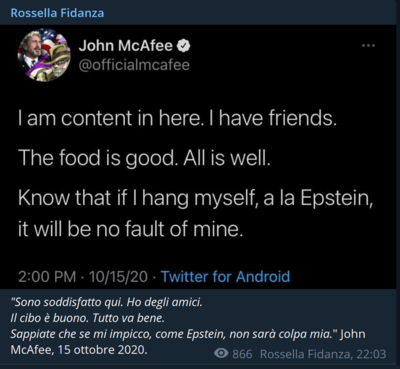Open the embedded tweet screenshot image

pyautogui.click(x=200, y=157)
